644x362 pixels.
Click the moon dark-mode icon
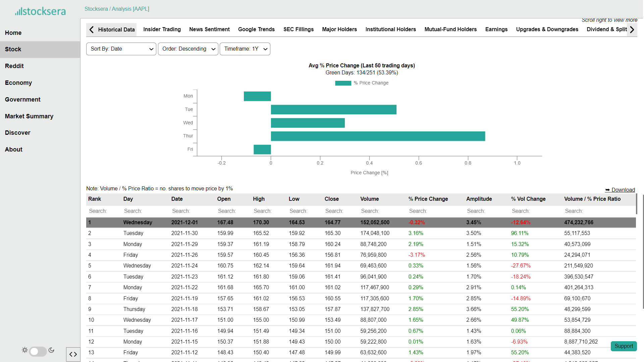pyautogui.click(x=51, y=350)
